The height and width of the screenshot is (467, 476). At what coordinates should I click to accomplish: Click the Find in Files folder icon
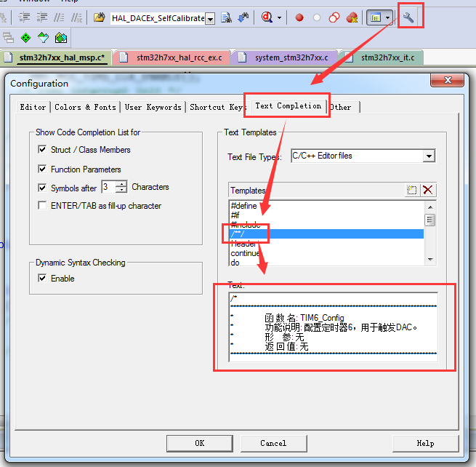[99, 17]
